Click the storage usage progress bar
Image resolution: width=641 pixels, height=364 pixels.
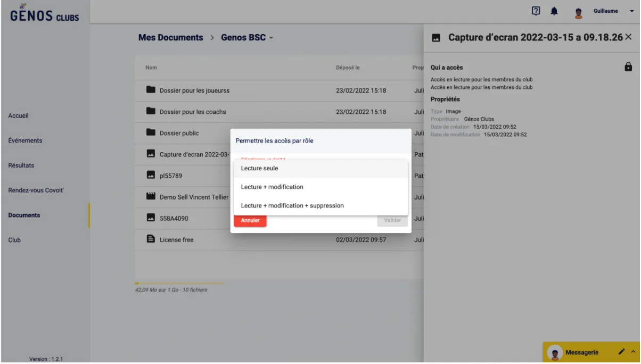pos(179,283)
